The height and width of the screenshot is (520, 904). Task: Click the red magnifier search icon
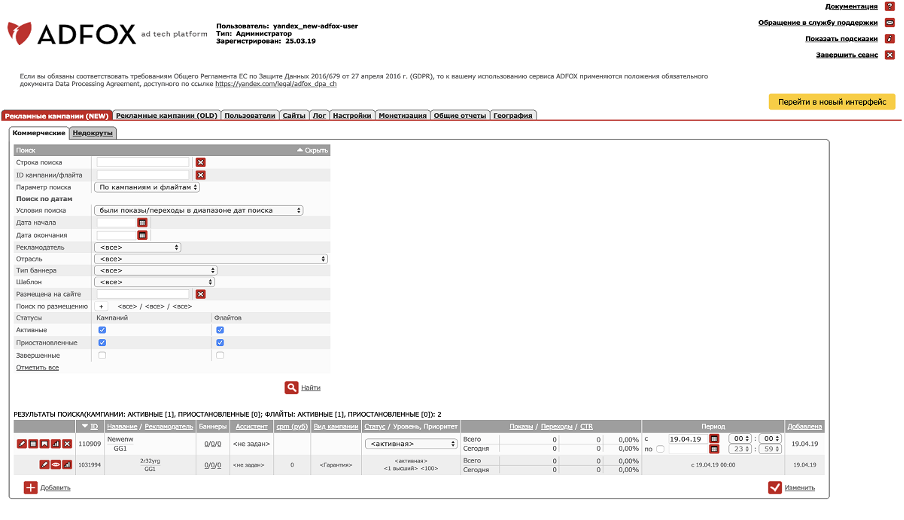(x=291, y=387)
